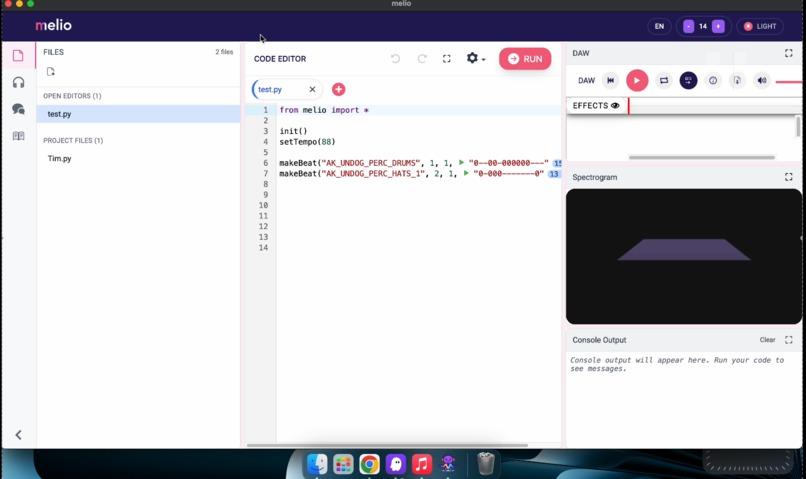Preview the beat string play arrow on line 6
Image resolution: width=806 pixels, height=479 pixels.
pos(461,162)
